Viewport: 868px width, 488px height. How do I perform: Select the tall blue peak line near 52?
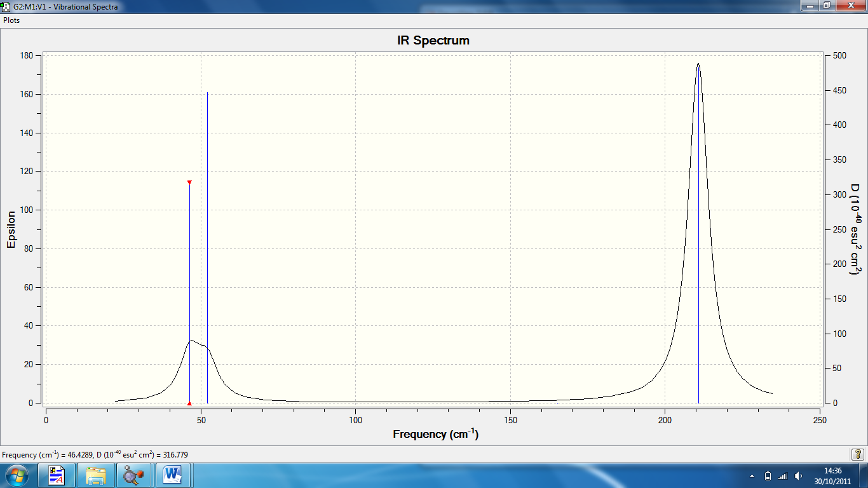207,248
